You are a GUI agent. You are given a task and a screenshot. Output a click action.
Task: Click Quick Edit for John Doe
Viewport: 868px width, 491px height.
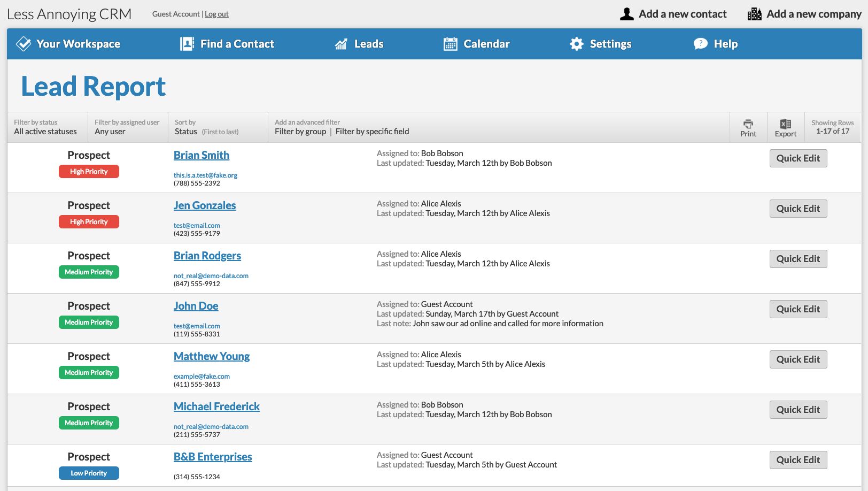[x=798, y=309]
